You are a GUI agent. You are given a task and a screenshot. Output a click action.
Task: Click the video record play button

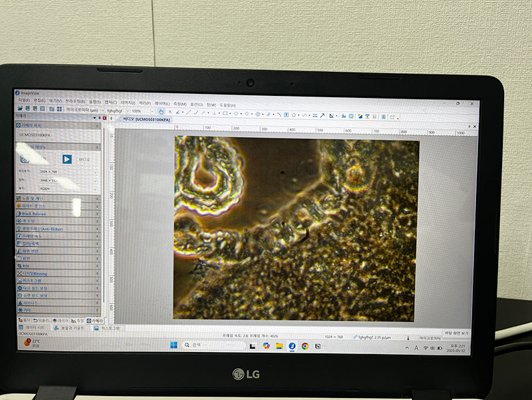point(67,159)
